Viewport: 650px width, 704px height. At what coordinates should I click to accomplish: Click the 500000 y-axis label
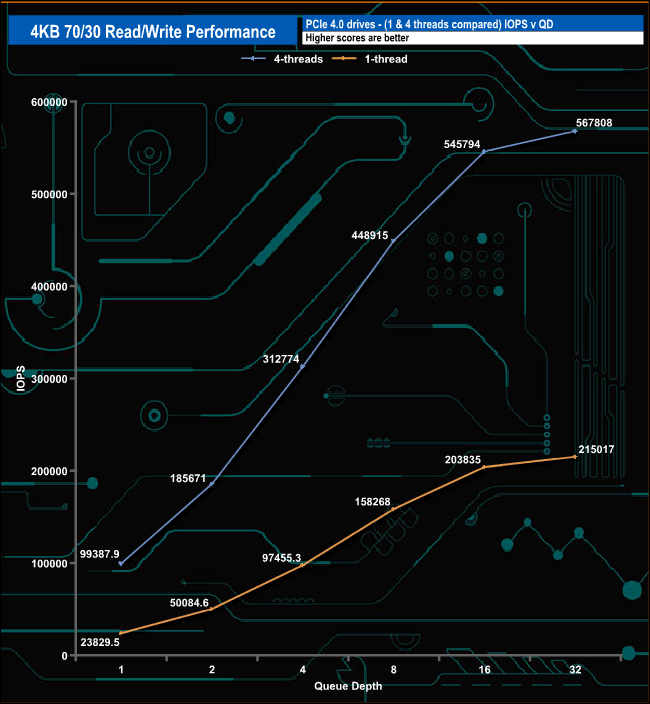coord(49,194)
